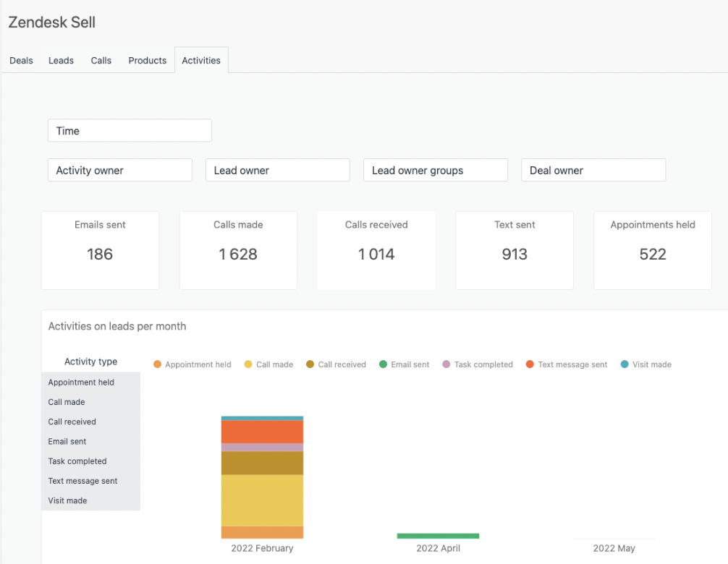Open the Lead owner filter
Image resolution: width=728 pixels, height=564 pixels.
(x=277, y=169)
